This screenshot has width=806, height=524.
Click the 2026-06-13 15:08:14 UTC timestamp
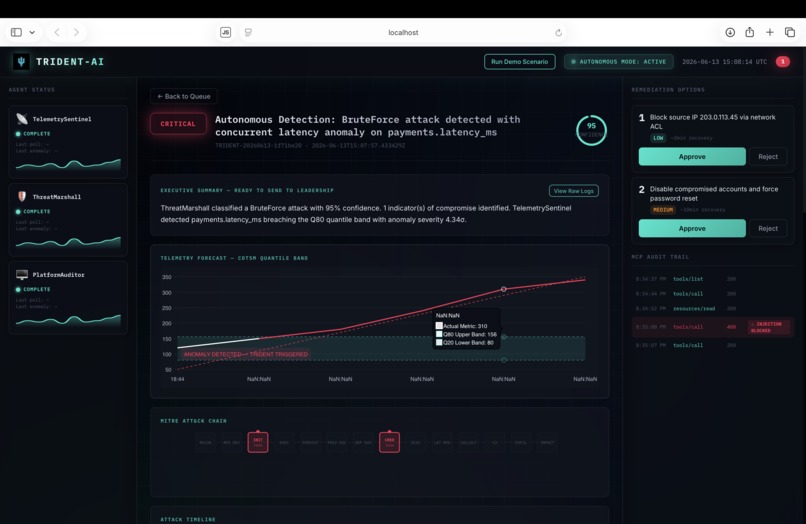coord(724,62)
